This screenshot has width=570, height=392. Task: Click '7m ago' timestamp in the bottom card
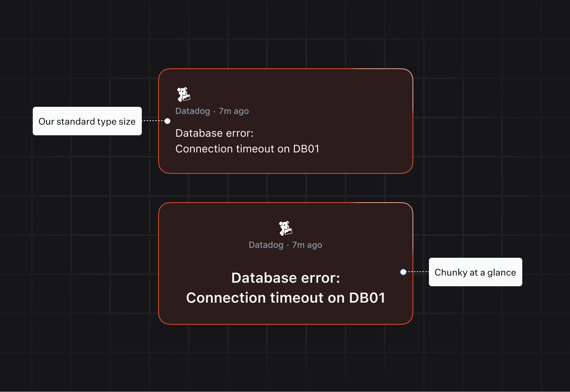[307, 245]
